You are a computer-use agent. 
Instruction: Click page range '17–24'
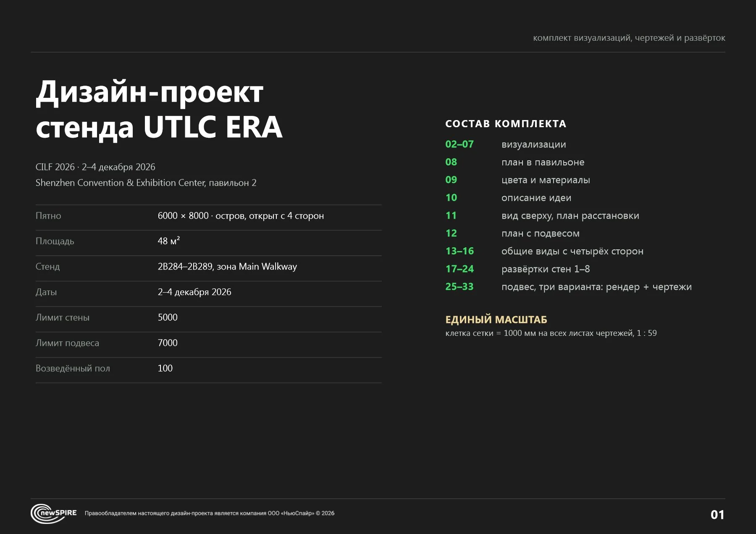[x=459, y=269]
